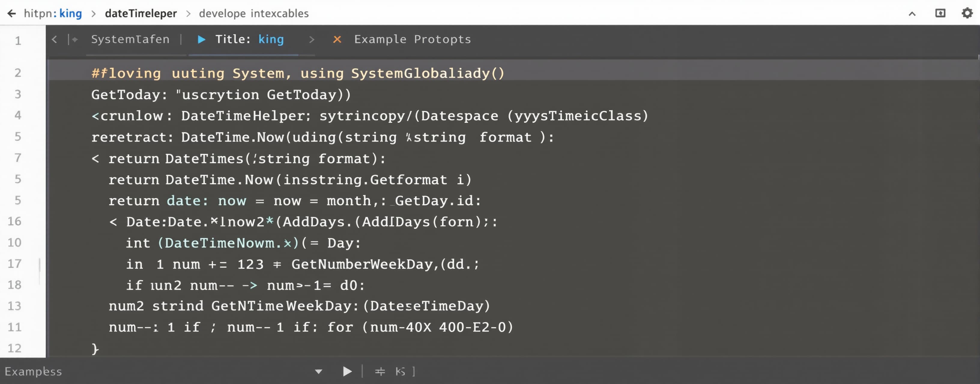Viewport: 980px width, 384px height.
Task: Click the split panel view icon
Action: [x=940, y=13]
